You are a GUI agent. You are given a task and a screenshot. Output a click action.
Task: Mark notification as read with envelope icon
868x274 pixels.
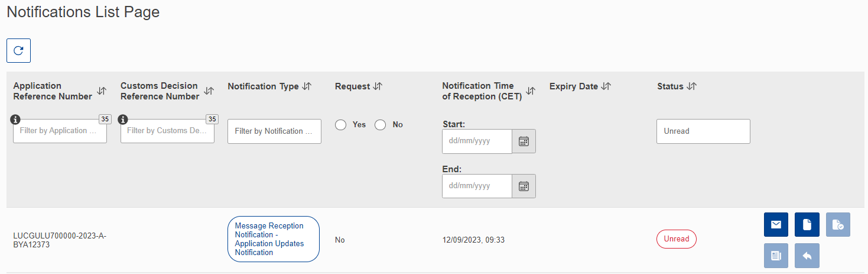coord(776,224)
